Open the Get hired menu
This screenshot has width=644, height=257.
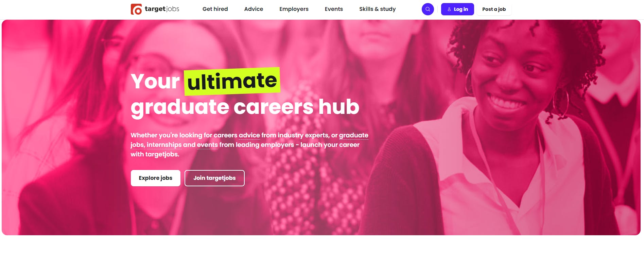click(x=215, y=9)
